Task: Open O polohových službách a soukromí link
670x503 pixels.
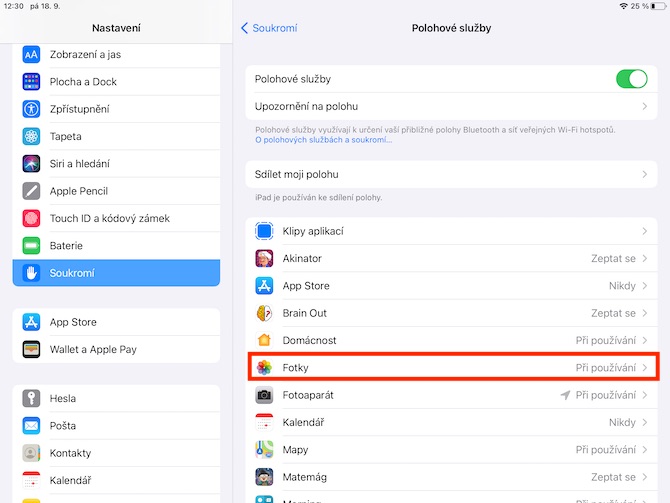Action: click(x=323, y=140)
